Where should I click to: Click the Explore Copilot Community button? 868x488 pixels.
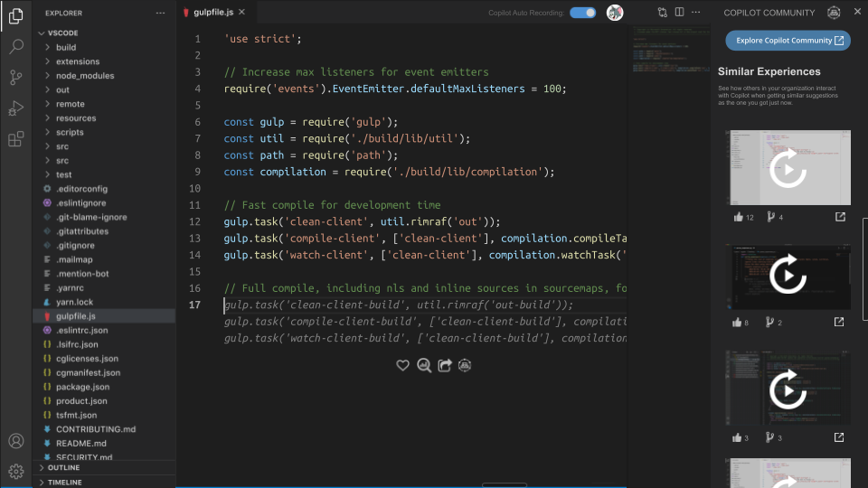point(788,41)
